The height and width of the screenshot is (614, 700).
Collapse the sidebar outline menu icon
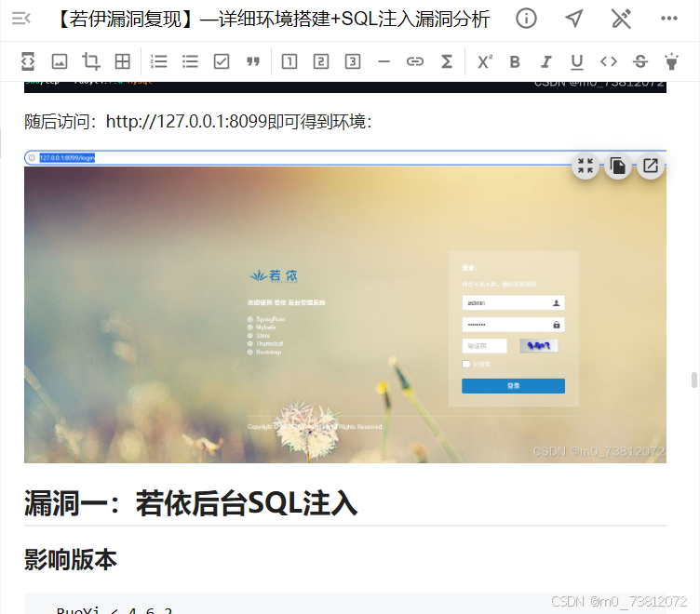21,19
